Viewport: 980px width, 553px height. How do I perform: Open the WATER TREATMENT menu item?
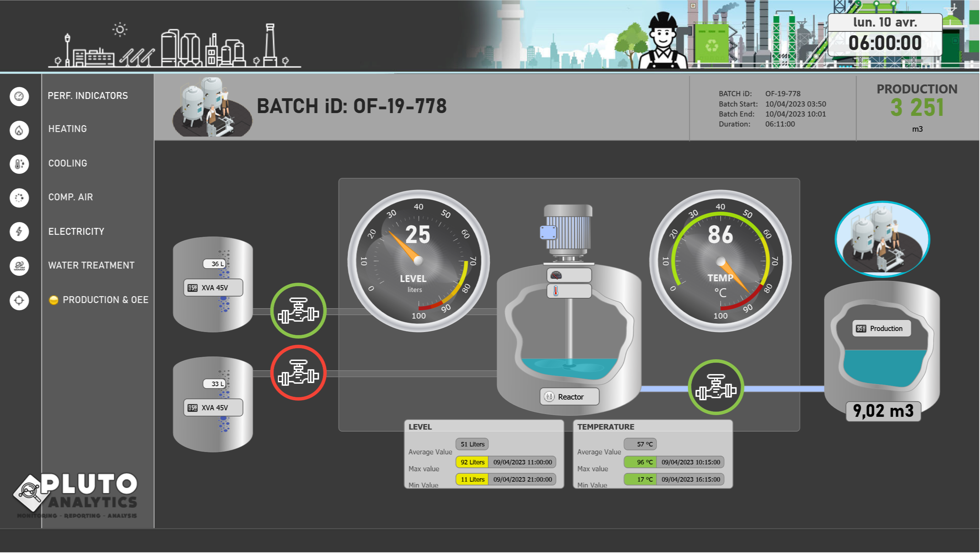91,265
